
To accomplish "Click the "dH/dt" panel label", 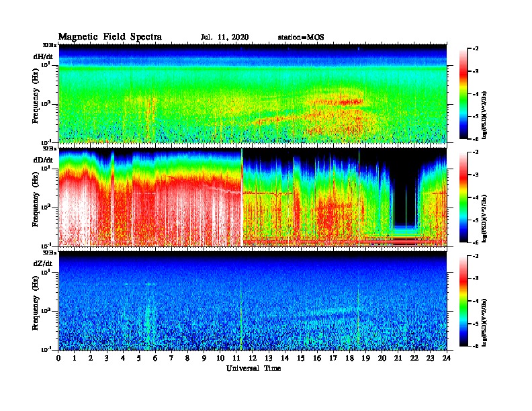I will coord(43,56).
